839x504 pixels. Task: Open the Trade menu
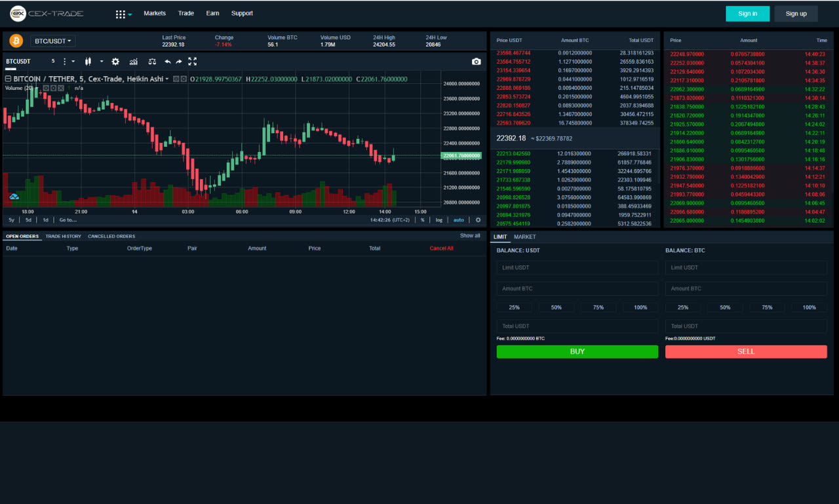click(x=186, y=13)
